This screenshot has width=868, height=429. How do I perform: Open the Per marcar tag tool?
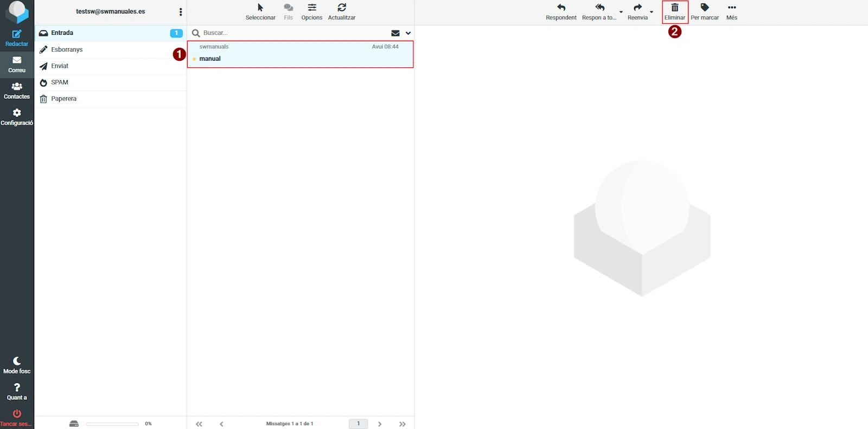[x=705, y=8]
